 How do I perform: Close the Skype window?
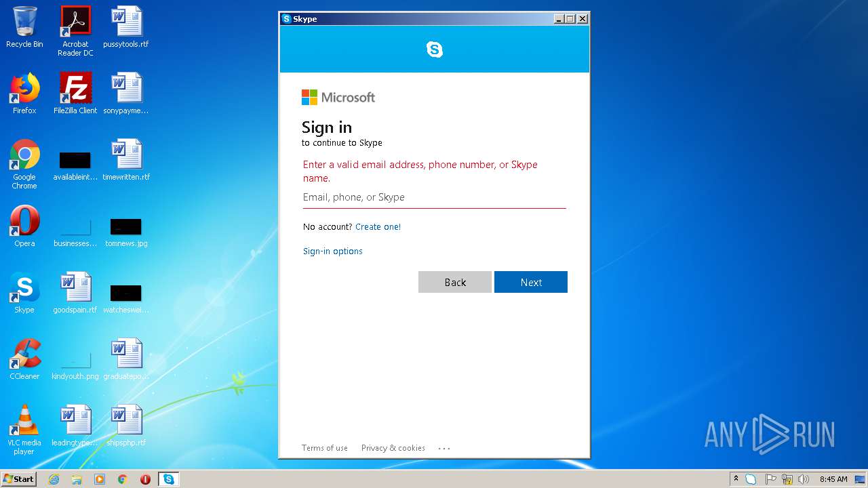click(582, 19)
